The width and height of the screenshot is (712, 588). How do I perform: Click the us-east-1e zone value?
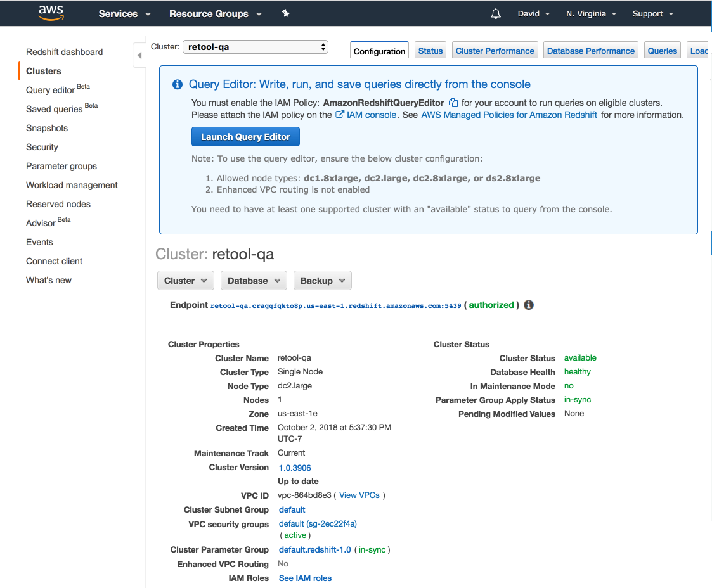(297, 414)
